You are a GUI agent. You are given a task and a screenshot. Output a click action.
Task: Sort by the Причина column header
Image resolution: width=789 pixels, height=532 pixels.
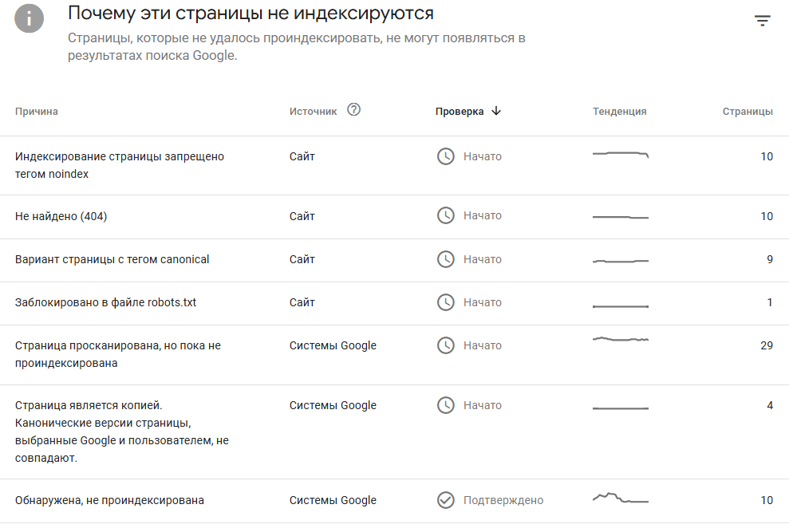click(36, 111)
